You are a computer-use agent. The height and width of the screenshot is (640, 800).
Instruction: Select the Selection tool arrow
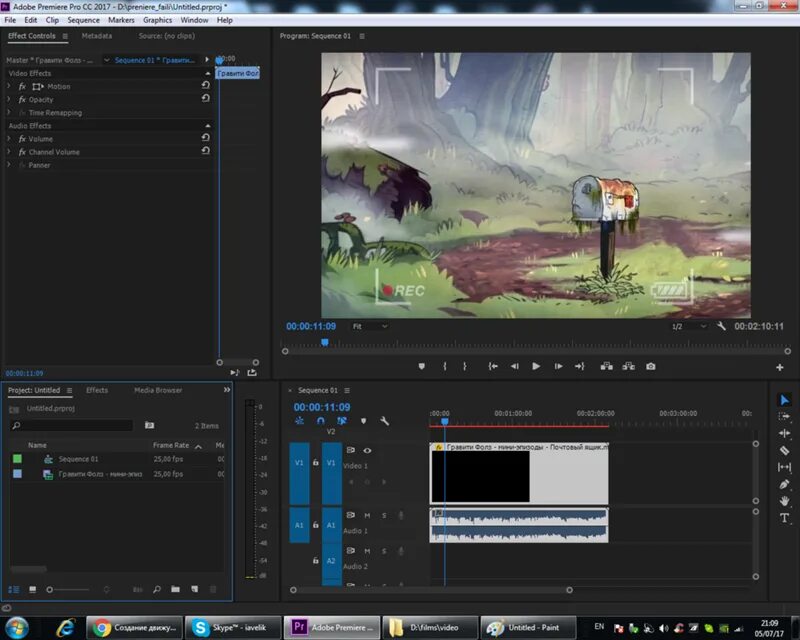tap(784, 400)
